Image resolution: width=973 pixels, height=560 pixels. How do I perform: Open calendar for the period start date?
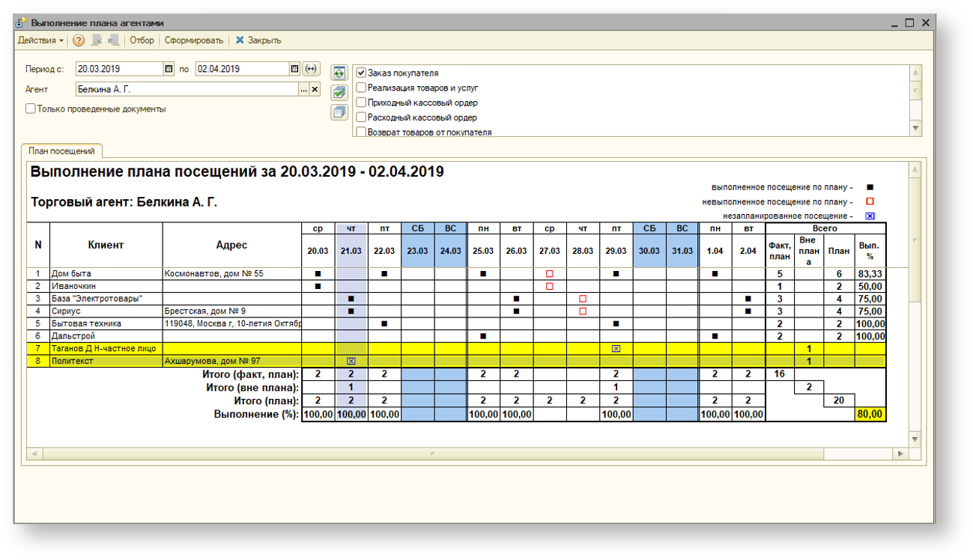coord(169,69)
